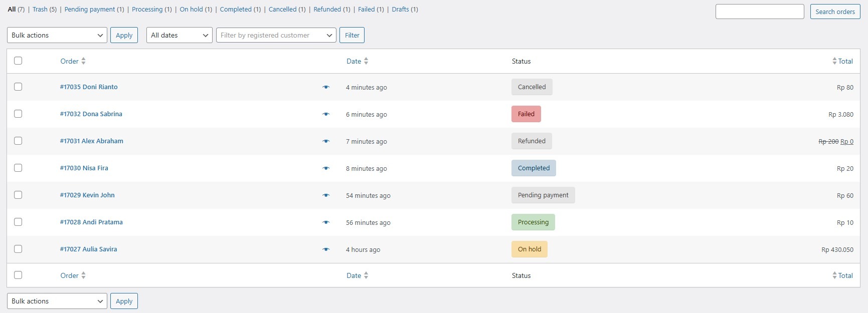Open Filter by registered customer dropdown

276,35
